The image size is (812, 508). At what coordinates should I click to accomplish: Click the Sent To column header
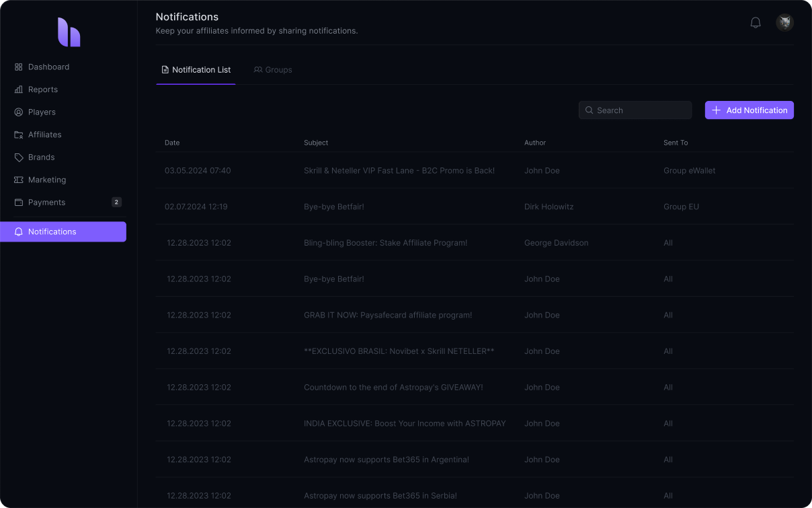pos(676,143)
